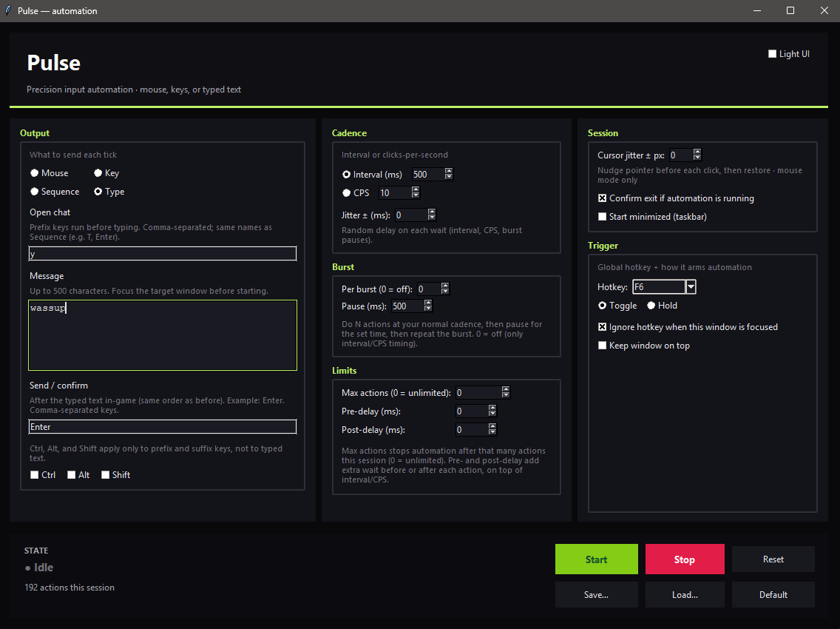Image resolution: width=840 pixels, height=629 pixels.
Task: Click the green Start button
Action: tap(596, 559)
